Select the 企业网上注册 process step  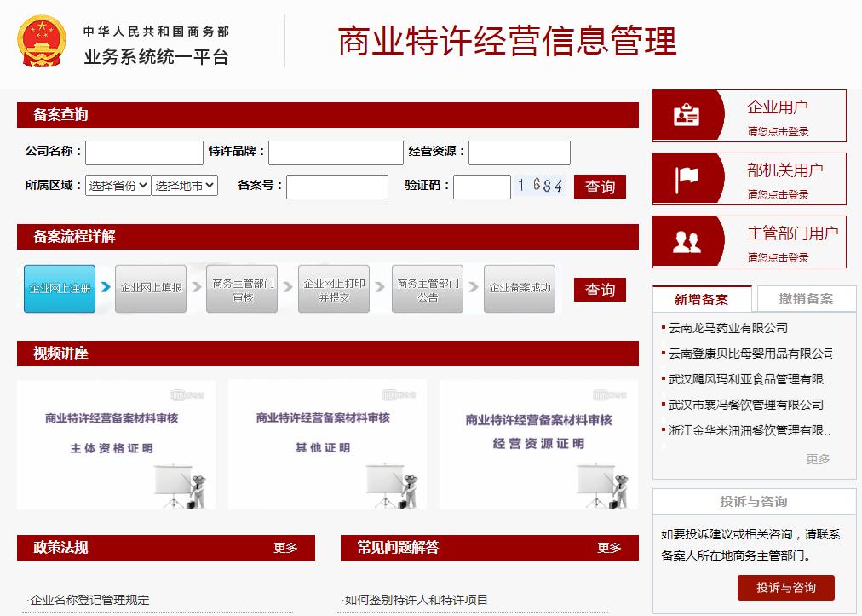point(59,289)
